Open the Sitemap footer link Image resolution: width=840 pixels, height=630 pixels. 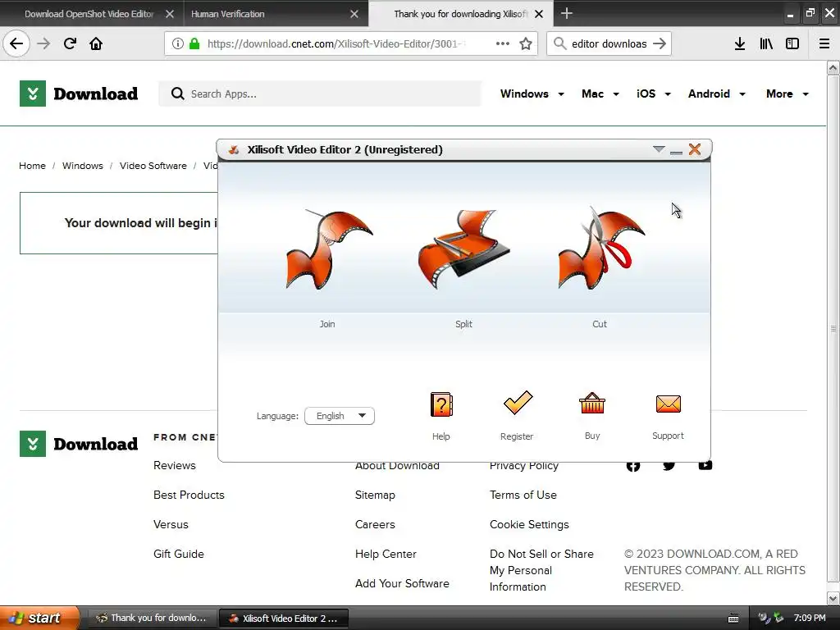pos(375,495)
